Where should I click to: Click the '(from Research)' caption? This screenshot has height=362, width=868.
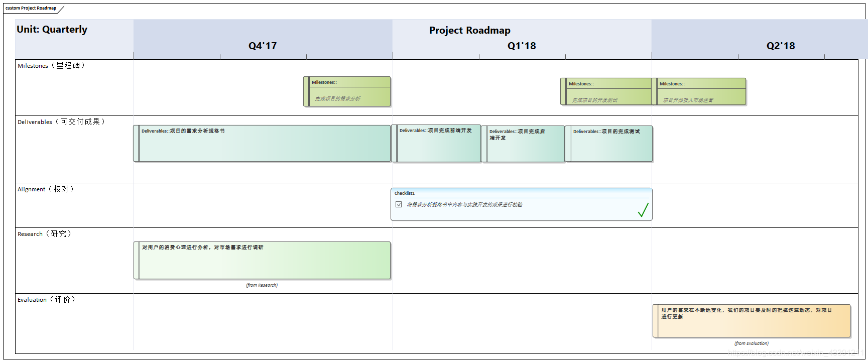coord(262,285)
